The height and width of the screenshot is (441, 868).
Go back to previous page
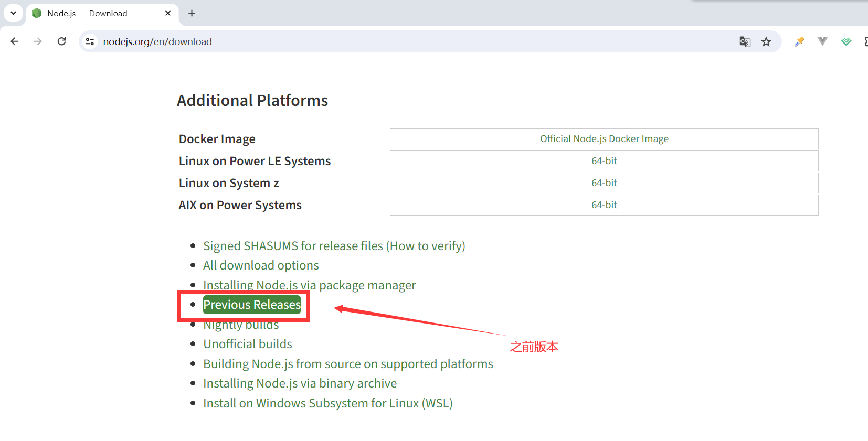[15, 41]
